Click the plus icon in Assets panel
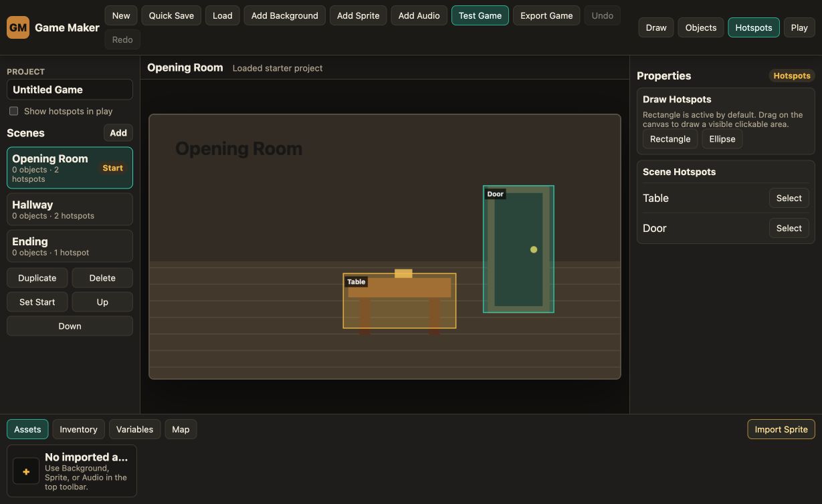Screen dimensions: 822x504 tap(26, 471)
